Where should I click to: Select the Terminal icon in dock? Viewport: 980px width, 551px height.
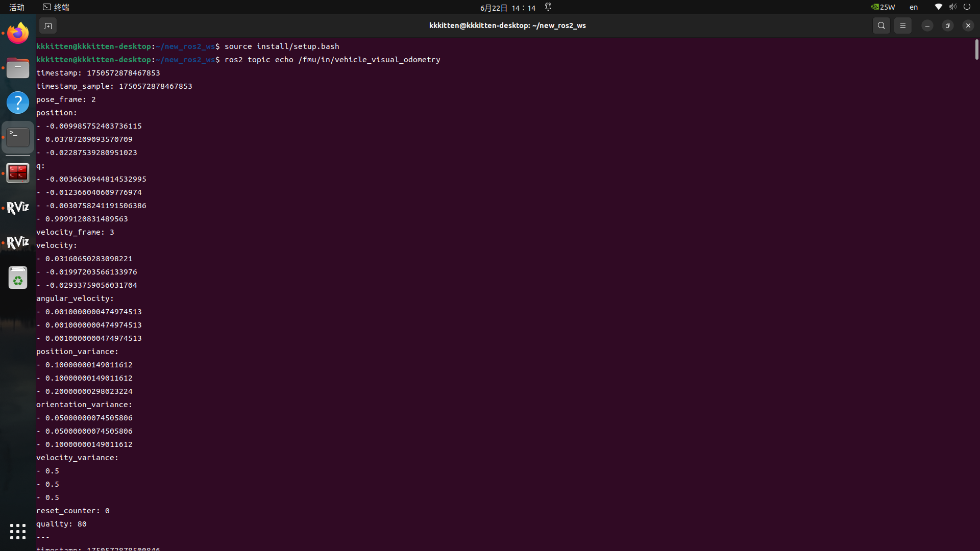(x=18, y=137)
